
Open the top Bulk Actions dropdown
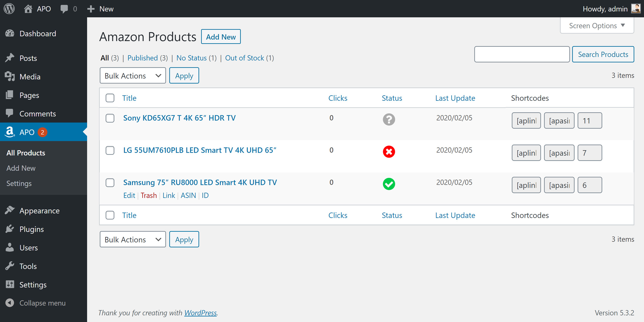coord(132,75)
